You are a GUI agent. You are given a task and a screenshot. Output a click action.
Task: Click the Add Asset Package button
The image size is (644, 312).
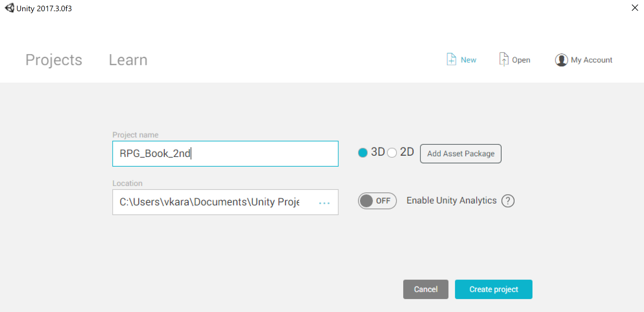[x=461, y=154]
